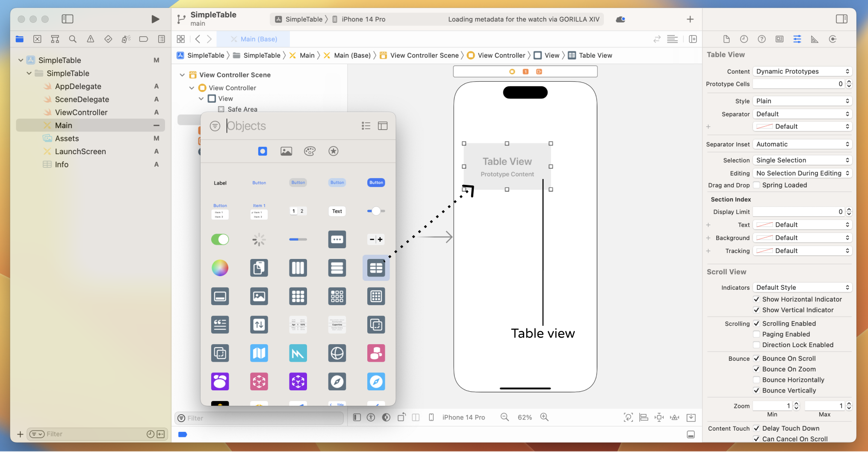Toggle dark appearance in the canvas bar

[386, 417]
